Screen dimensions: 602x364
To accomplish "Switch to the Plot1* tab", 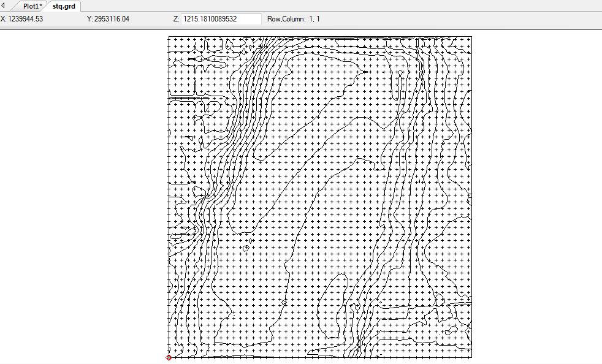I will coord(32,6).
